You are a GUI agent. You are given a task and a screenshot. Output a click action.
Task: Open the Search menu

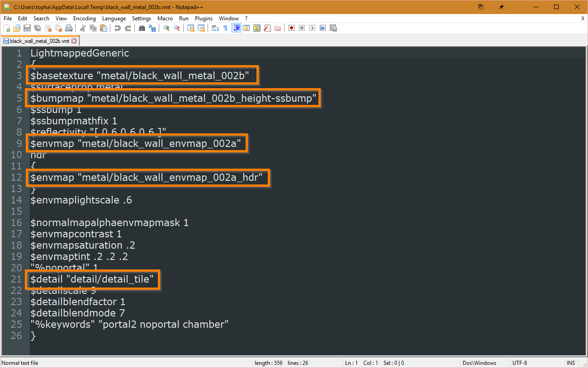pos(41,19)
